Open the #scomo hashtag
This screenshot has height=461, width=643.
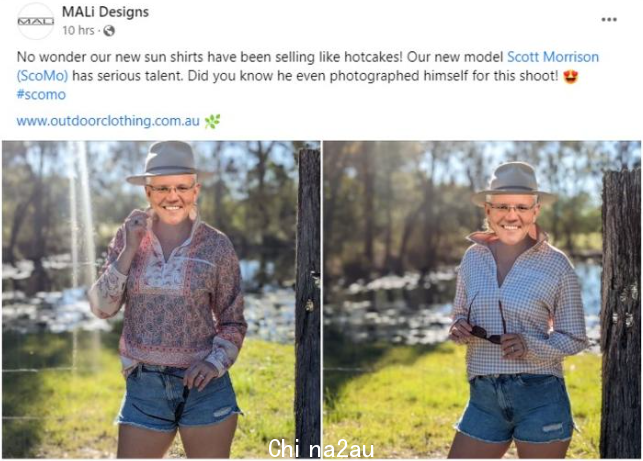click(41, 95)
